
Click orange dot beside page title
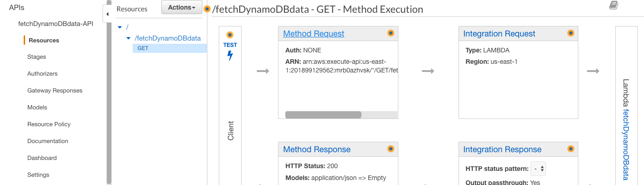207,9
